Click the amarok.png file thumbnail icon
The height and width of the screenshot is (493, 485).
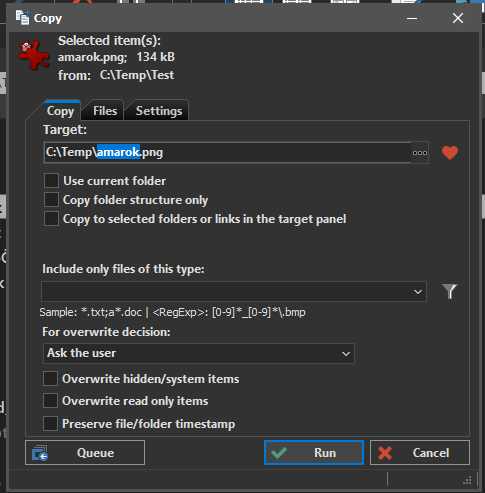(x=34, y=55)
